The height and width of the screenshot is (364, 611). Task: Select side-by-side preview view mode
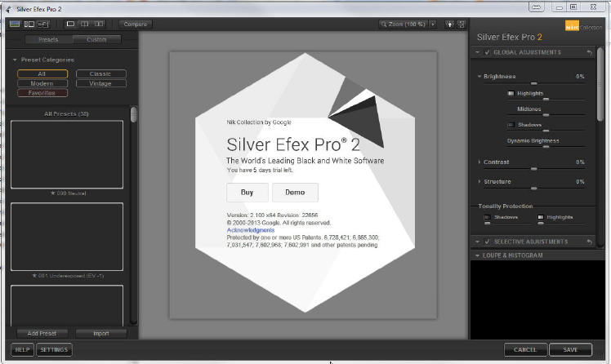(99, 24)
